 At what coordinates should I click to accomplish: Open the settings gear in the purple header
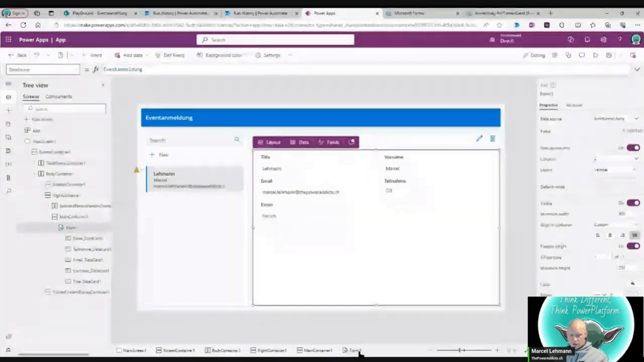603,40
